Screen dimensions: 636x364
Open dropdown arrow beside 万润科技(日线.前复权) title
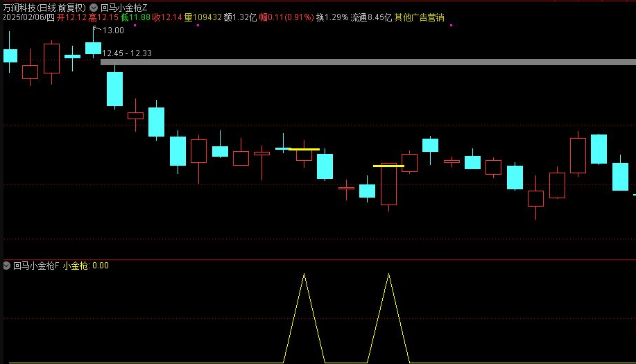tap(94, 8)
